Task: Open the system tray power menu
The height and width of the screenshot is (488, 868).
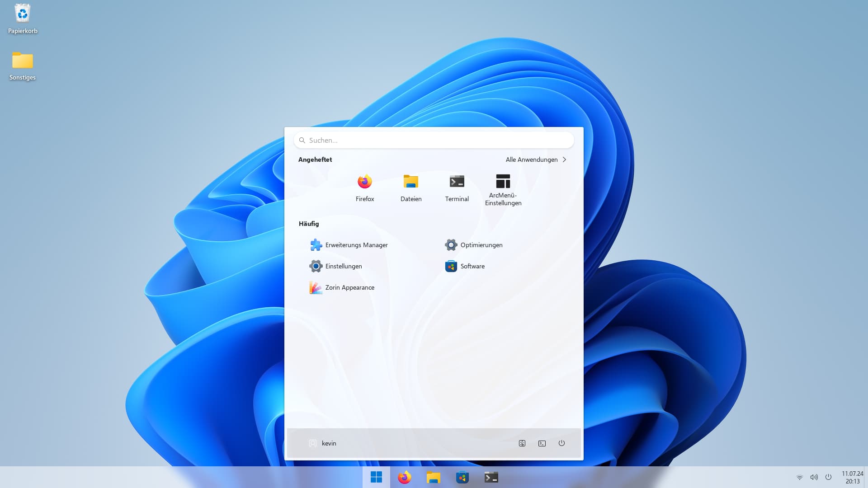Action: pos(828,477)
